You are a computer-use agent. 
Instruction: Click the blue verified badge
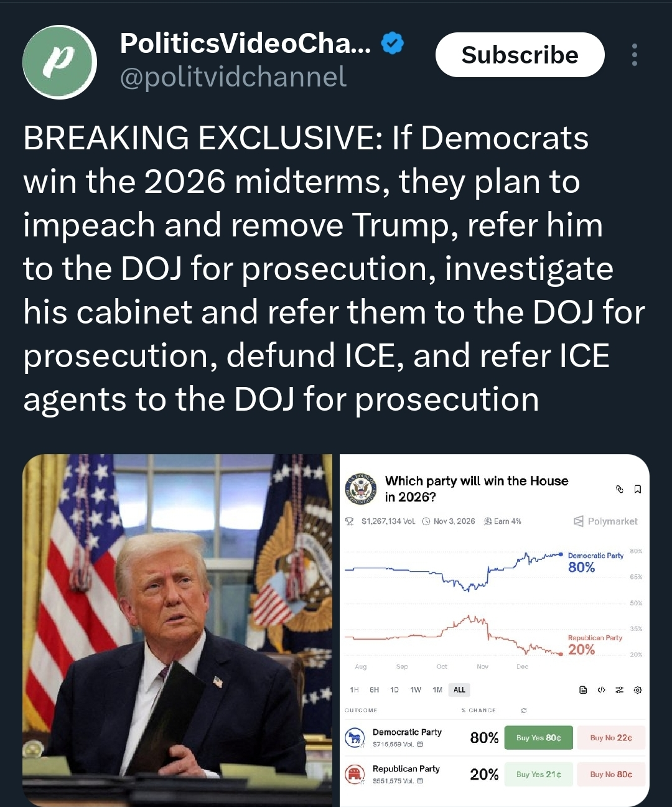[392, 43]
